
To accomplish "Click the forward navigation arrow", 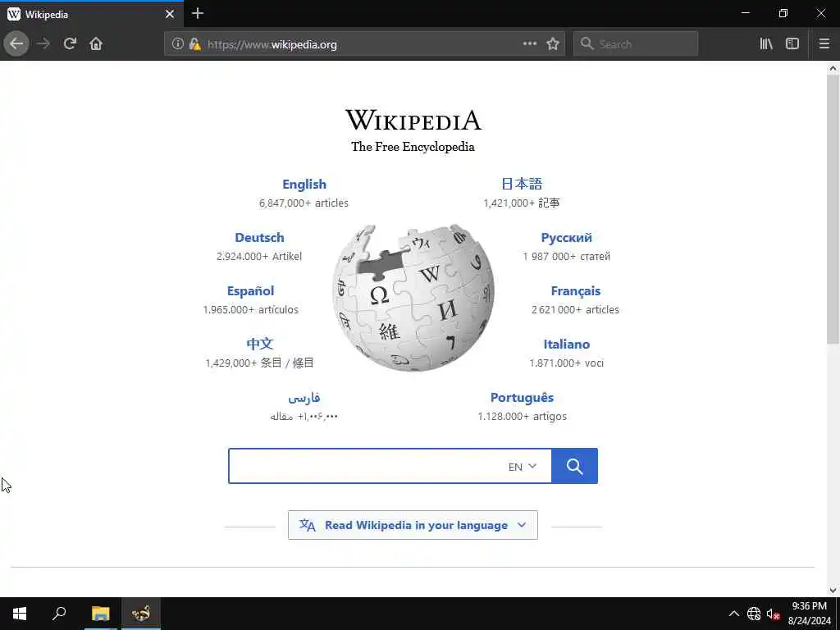I will pyautogui.click(x=44, y=44).
